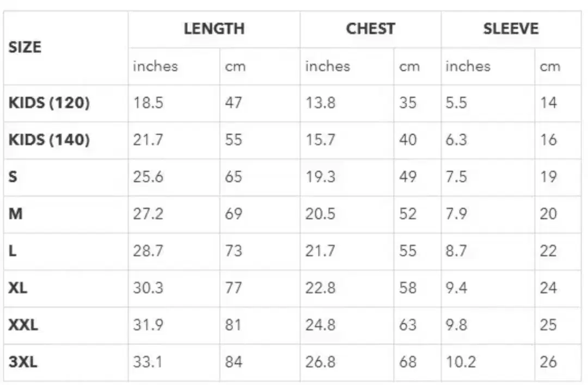Click the SIZE column header
The height and width of the screenshot is (385, 588).
pos(25,47)
